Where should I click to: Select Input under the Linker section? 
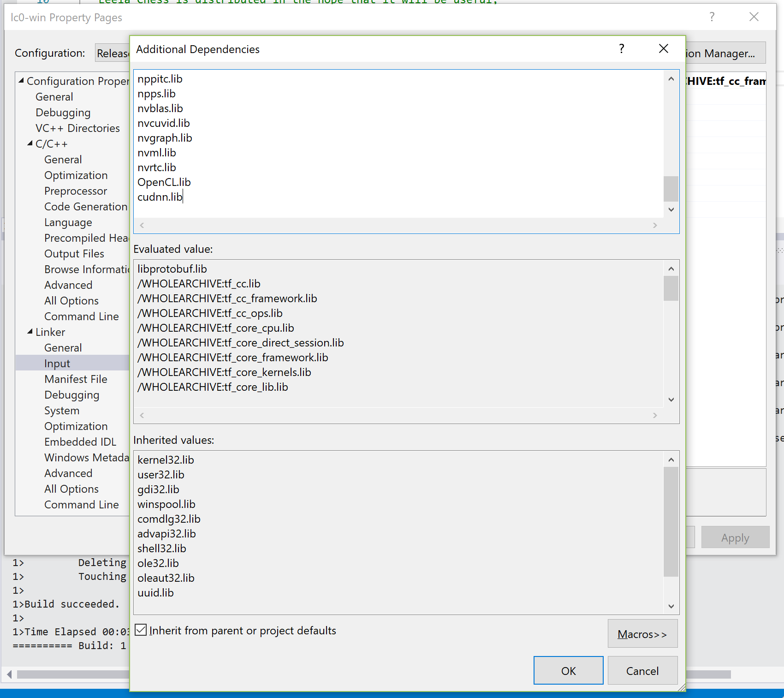click(57, 363)
